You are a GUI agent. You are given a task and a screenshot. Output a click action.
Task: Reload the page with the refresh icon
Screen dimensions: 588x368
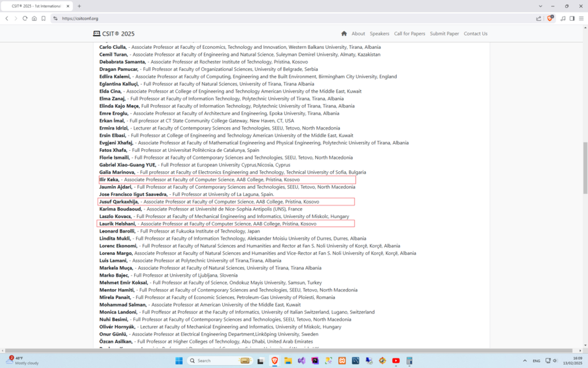(x=25, y=18)
